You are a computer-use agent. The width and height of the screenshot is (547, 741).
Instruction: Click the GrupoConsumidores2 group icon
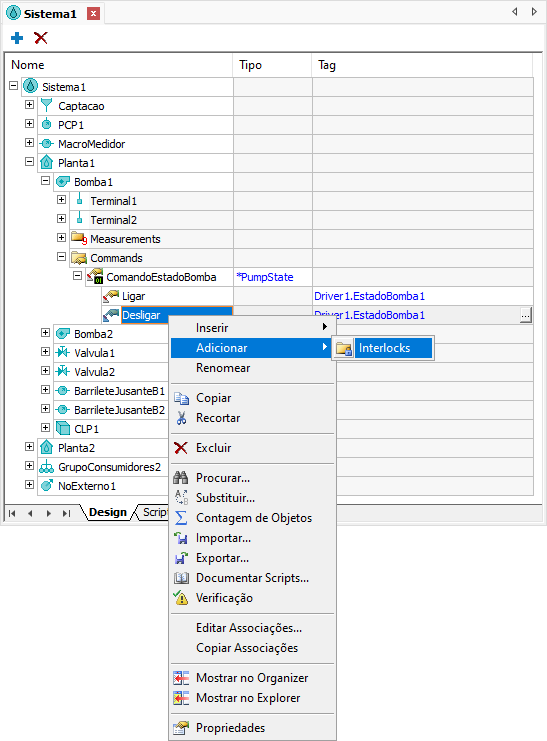coord(46,467)
